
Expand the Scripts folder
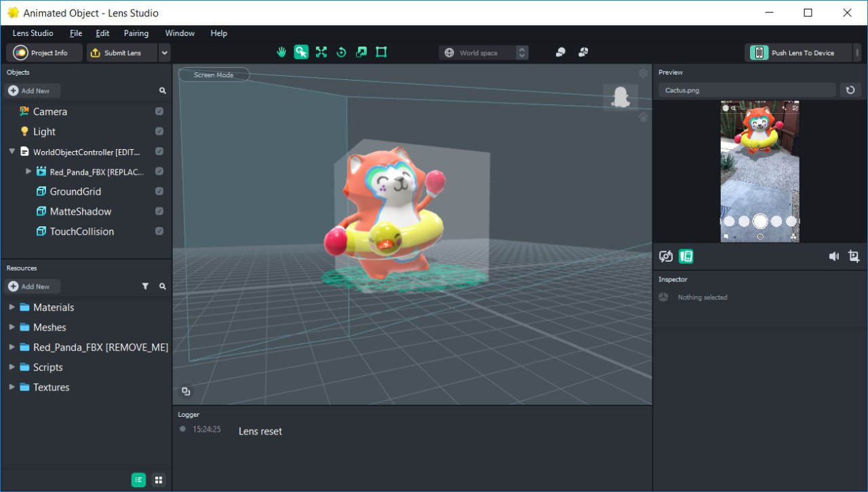[x=12, y=367]
